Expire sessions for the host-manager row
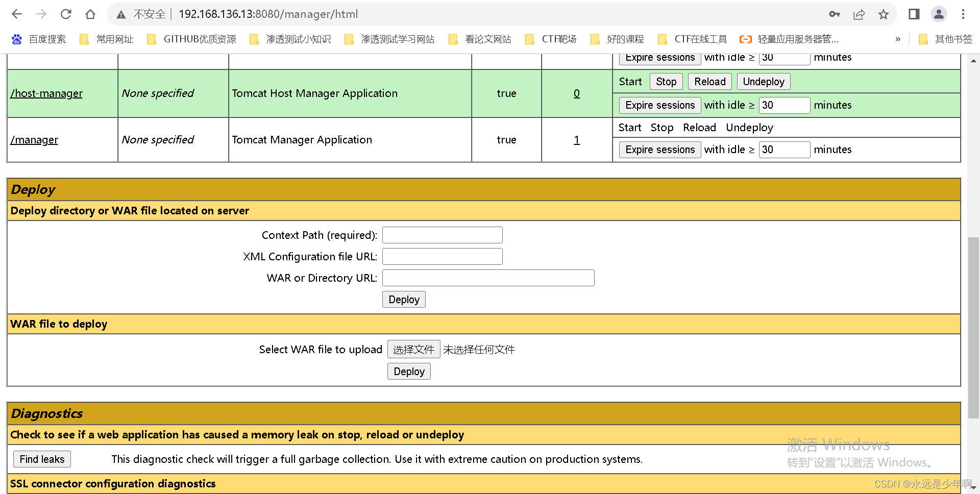Viewport: 980px width, 494px height. pyautogui.click(x=660, y=105)
